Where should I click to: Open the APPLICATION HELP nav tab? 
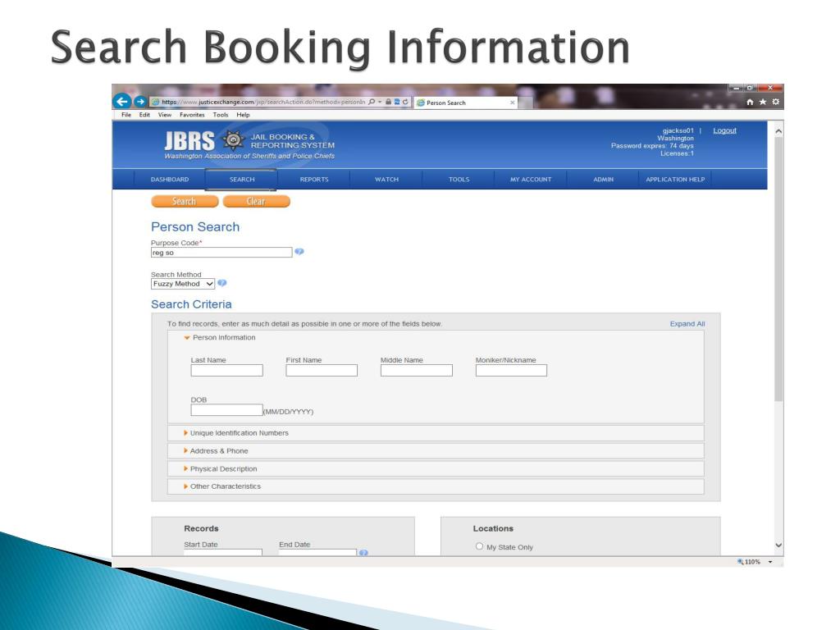[x=675, y=180]
